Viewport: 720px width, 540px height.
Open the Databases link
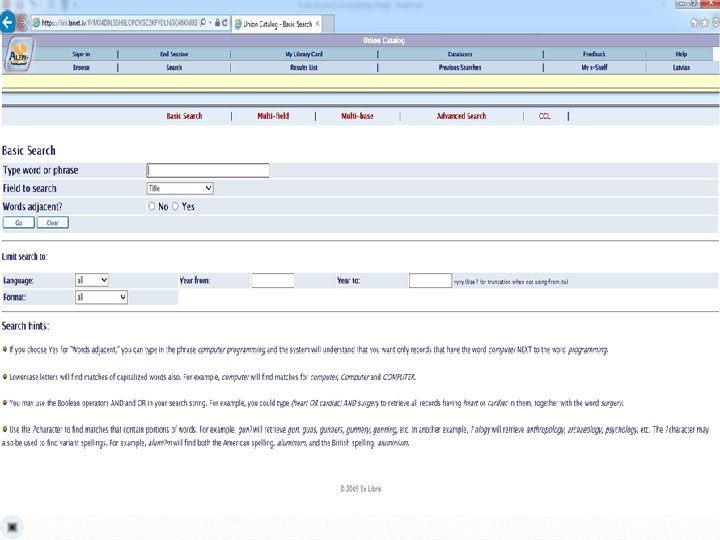(460, 54)
